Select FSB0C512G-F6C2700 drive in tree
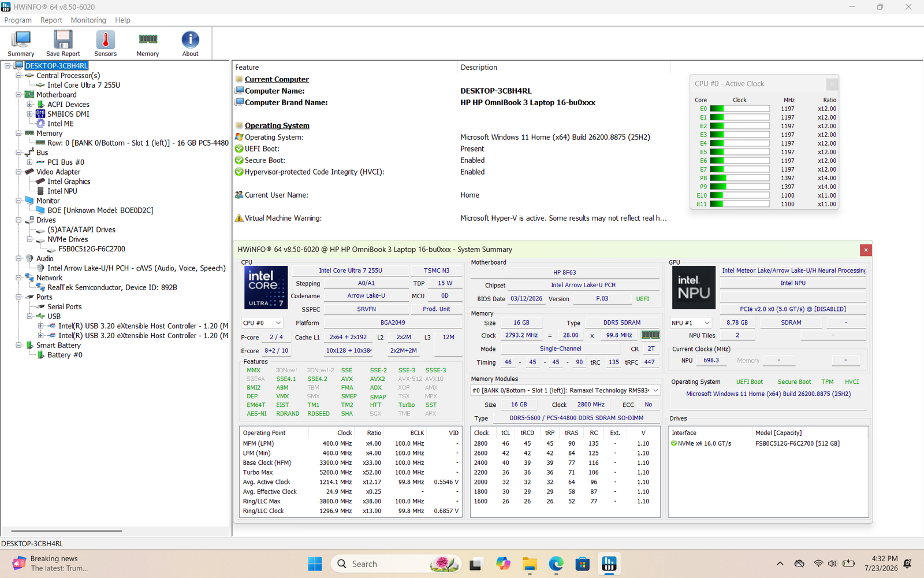This screenshot has width=924, height=578. [x=92, y=249]
